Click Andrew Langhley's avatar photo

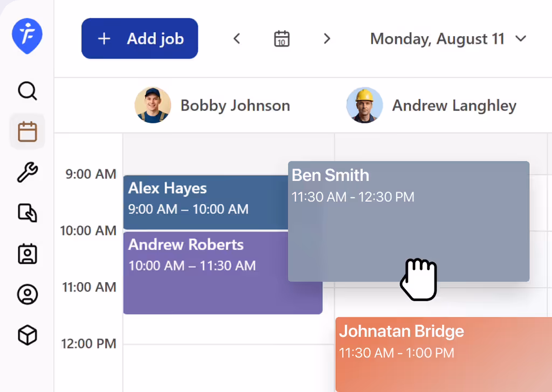pyautogui.click(x=364, y=105)
